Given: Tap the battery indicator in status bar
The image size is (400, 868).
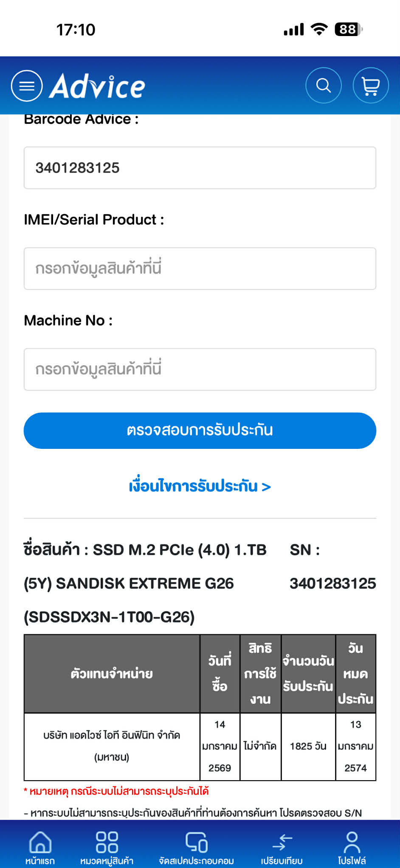Looking at the screenshot, I should pyautogui.click(x=348, y=29).
